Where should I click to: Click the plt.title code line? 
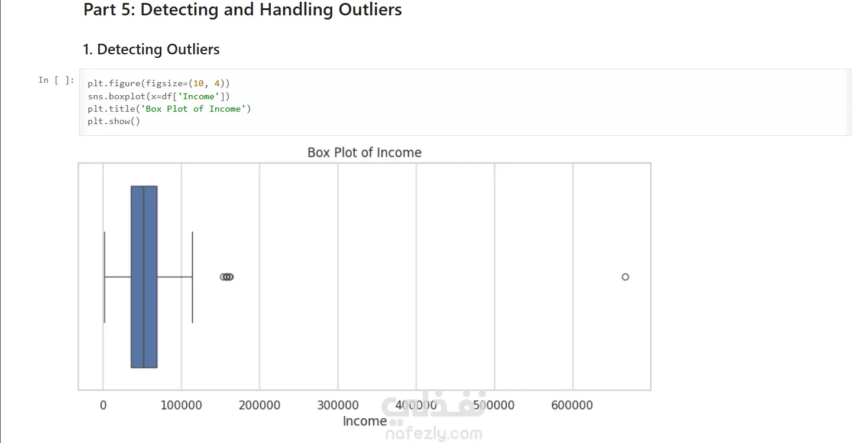(x=169, y=109)
